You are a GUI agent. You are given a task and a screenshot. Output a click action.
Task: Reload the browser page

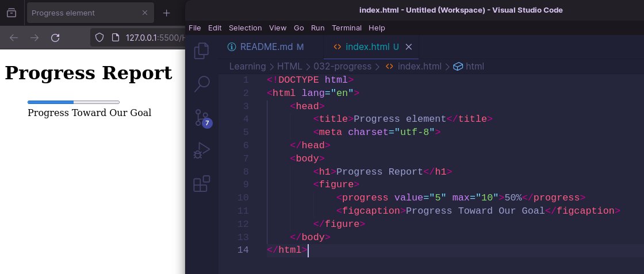click(55, 38)
